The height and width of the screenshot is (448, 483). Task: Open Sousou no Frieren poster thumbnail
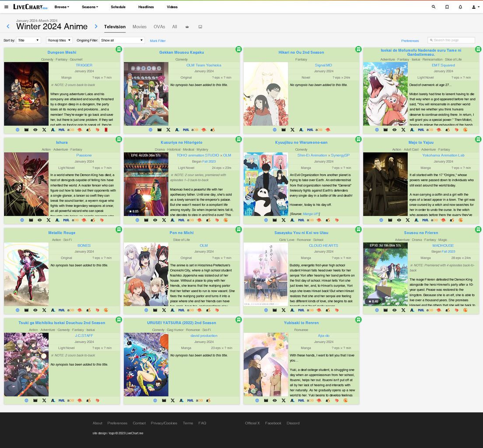tap(385, 274)
